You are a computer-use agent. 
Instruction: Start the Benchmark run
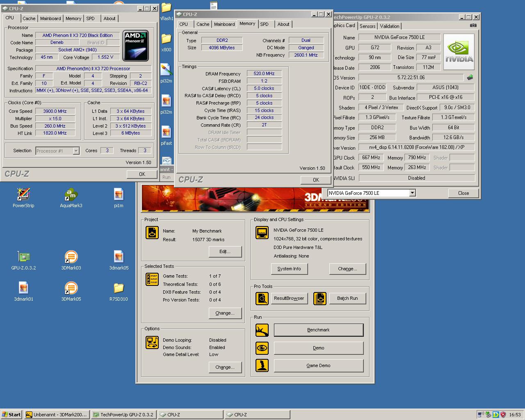[x=319, y=330]
